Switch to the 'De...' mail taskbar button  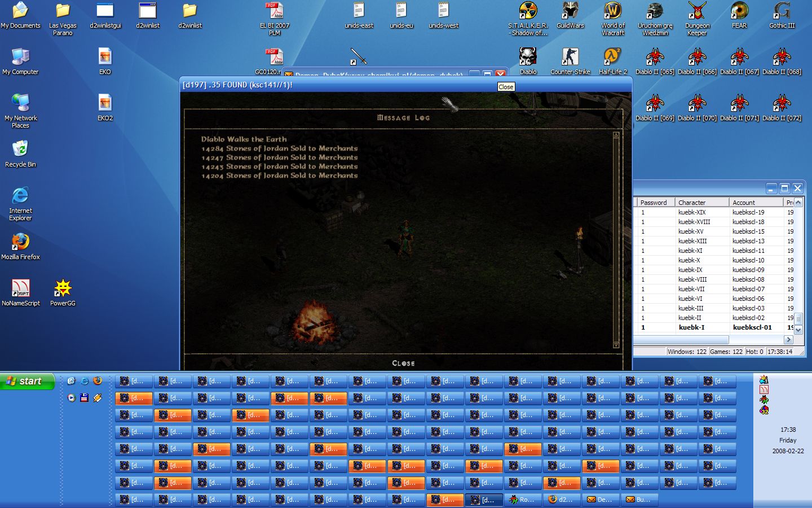(x=601, y=500)
